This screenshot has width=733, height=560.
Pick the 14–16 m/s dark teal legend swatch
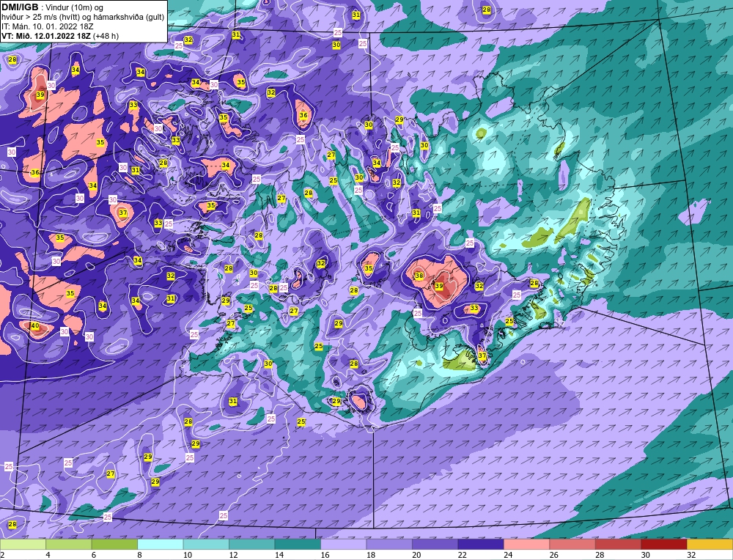(x=298, y=545)
